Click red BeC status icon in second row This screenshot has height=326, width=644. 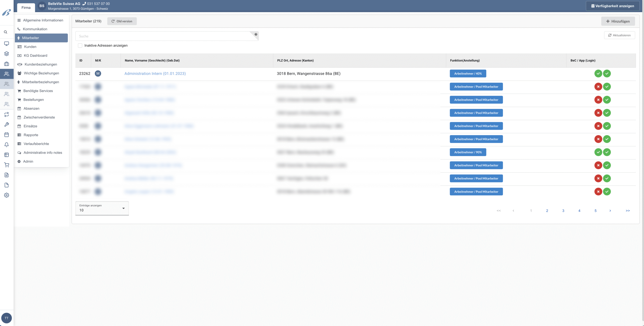click(598, 87)
